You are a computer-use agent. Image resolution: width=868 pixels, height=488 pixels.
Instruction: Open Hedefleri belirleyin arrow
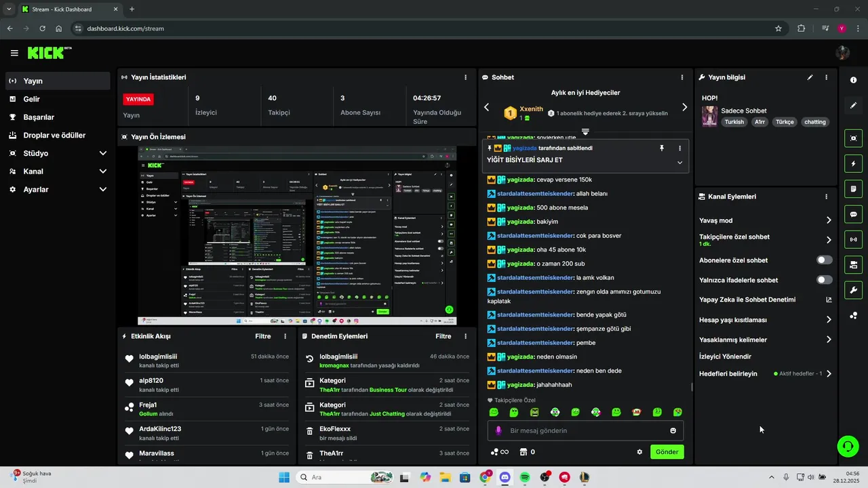click(x=829, y=373)
